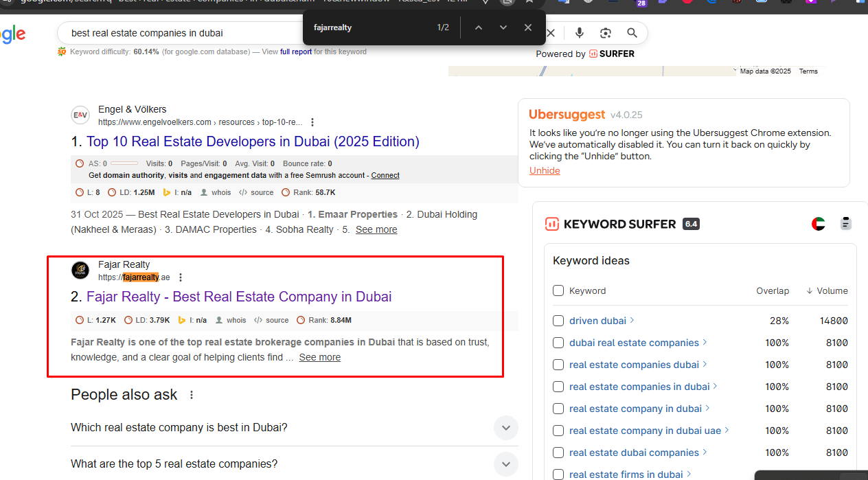Open the UAE flag country selector

(x=818, y=224)
